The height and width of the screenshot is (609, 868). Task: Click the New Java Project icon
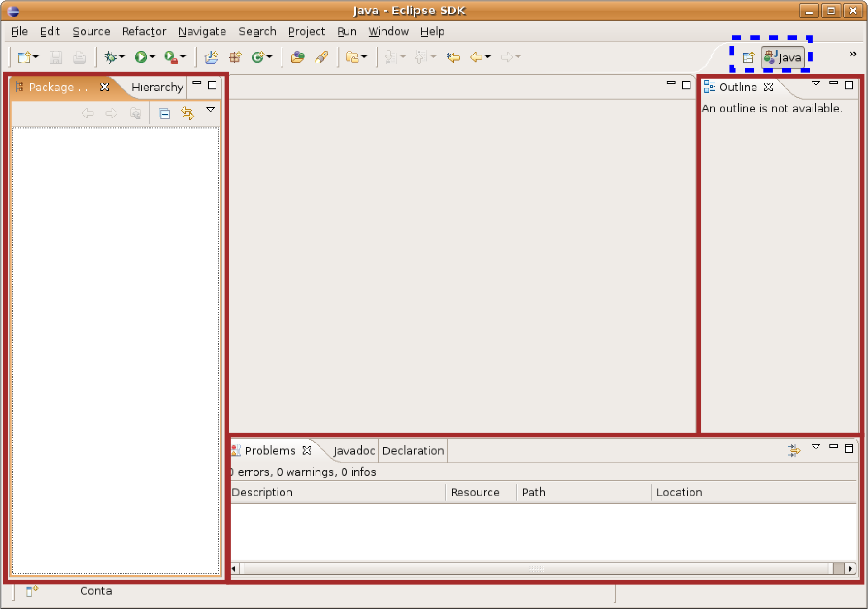tap(212, 57)
